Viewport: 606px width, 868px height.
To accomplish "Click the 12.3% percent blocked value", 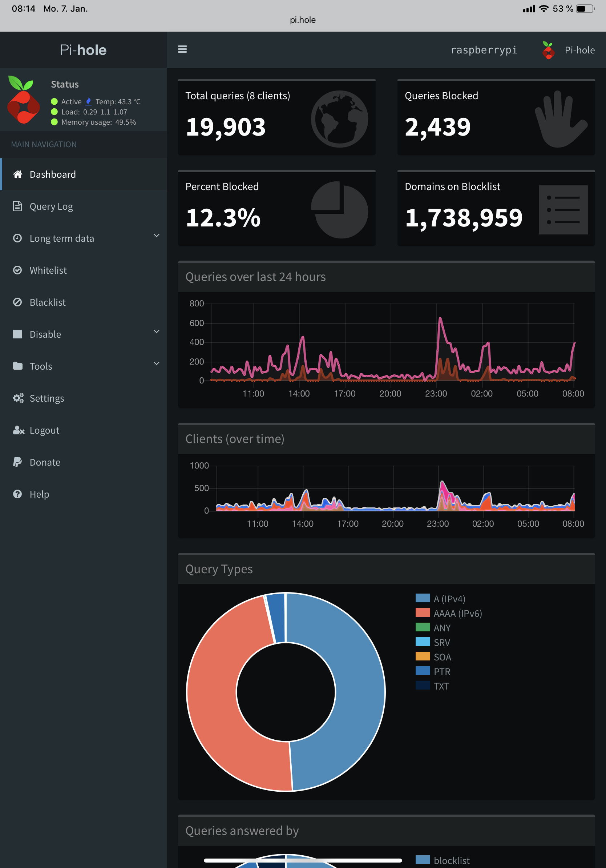I will (223, 218).
